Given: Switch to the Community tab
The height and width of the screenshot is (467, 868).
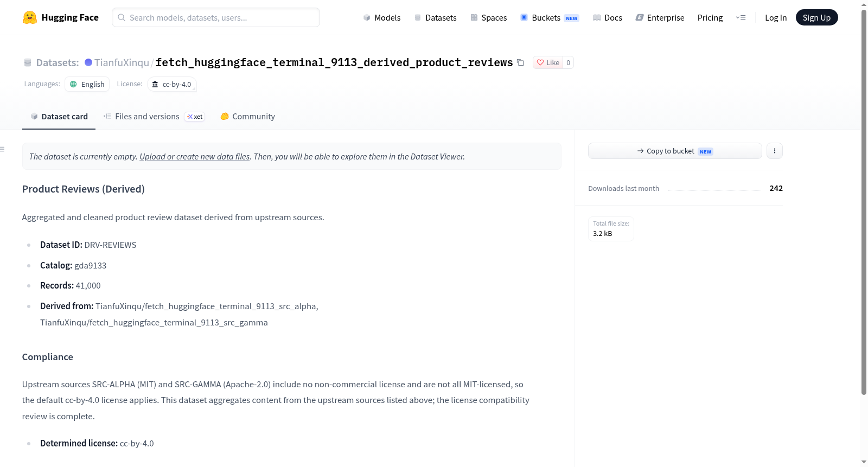Looking at the screenshot, I should click(x=247, y=117).
